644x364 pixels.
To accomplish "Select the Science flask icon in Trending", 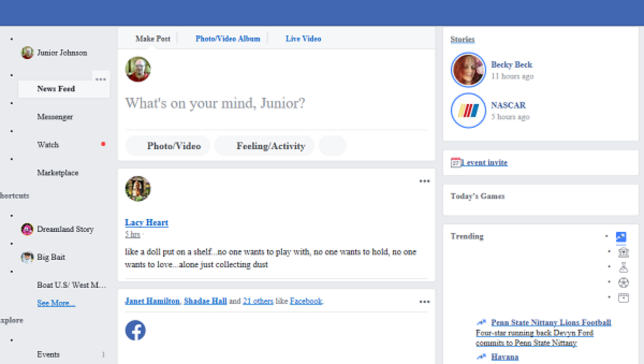I will pyautogui.click(x=623, y=267).
